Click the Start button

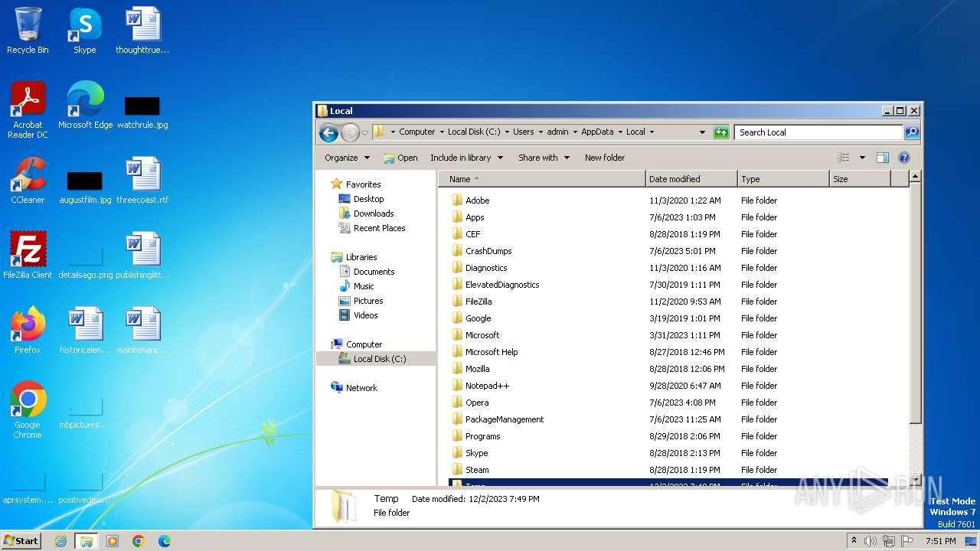tap(21, 540)
